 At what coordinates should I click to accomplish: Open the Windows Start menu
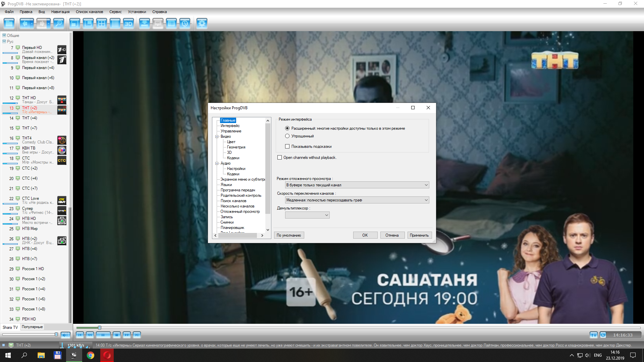(x=8, y=355)
